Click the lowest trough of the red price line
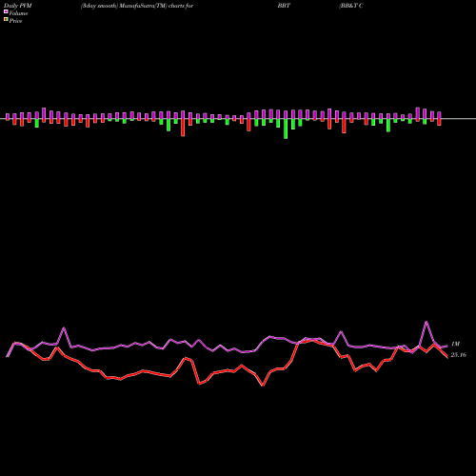476x476 pixels. point(263,386)
